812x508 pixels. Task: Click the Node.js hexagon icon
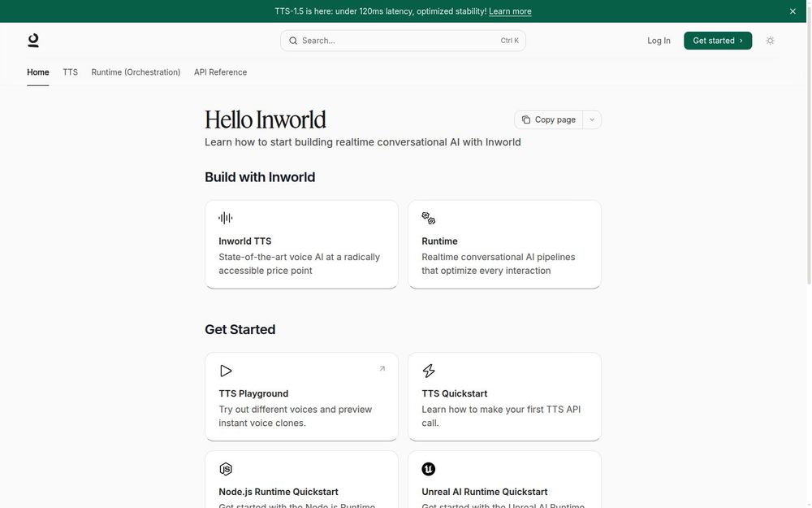(226, 469)
